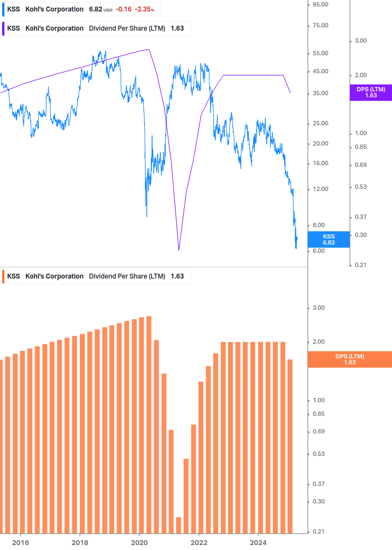The width and height of the screenshot is (392, 550).
Task: Click the 2020 label on the time axis
Action: click(x=139, y=543)
